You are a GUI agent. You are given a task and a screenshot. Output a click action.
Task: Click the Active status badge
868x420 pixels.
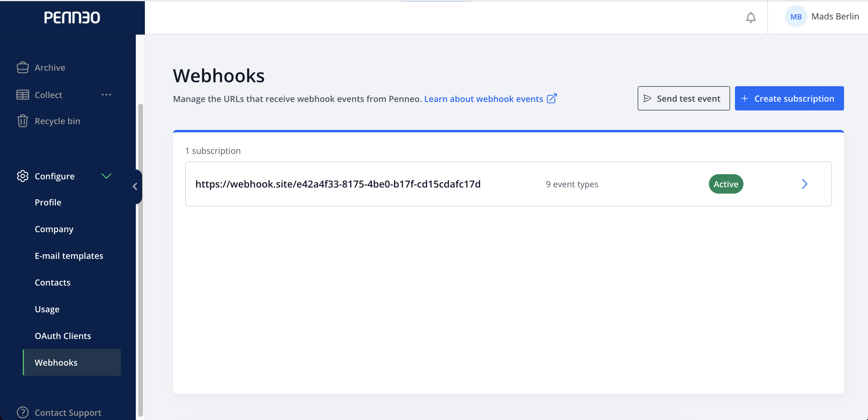[x=726, y=184]
